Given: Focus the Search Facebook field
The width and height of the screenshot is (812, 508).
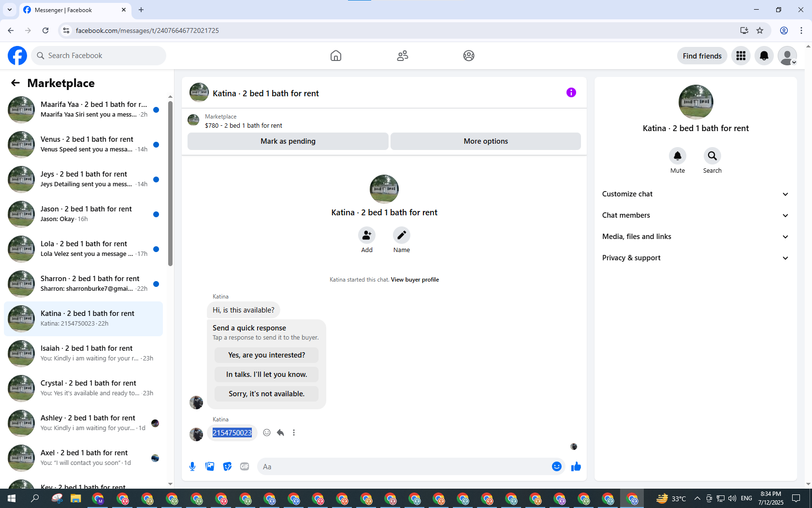Looking at the screenshot, I should coord(99,56).
